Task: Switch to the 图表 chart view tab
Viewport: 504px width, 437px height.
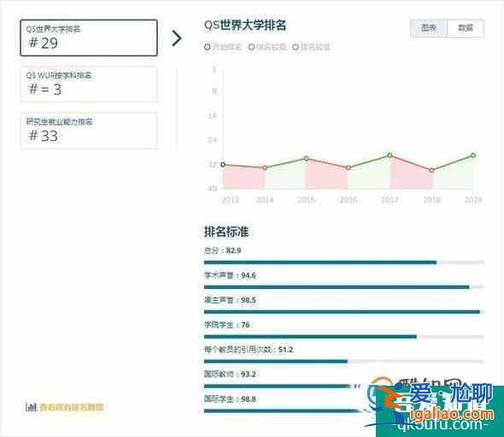Action: pyautogui.click(x=429, y=28)
